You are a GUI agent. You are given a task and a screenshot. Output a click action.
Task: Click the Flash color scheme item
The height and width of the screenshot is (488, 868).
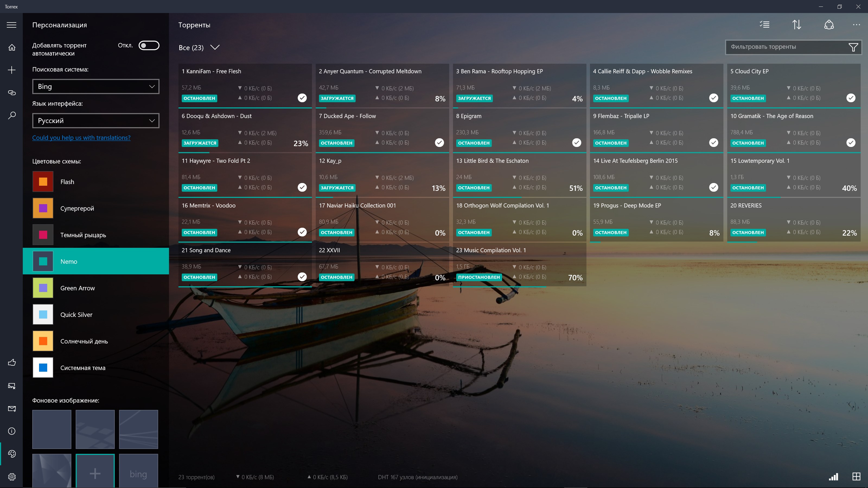(x=95, y=182)
